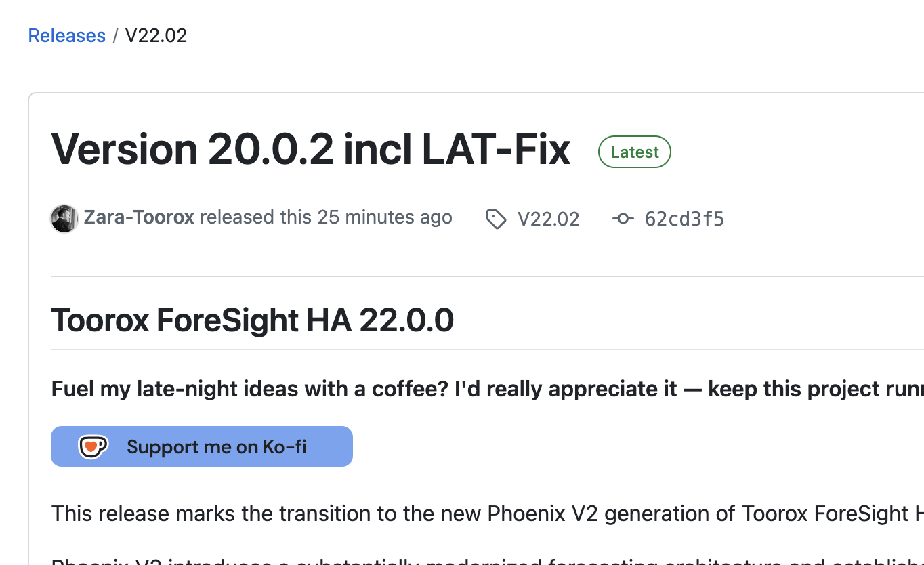Open the V22.02 tag link
924x565 pixels.
[548, 219]
